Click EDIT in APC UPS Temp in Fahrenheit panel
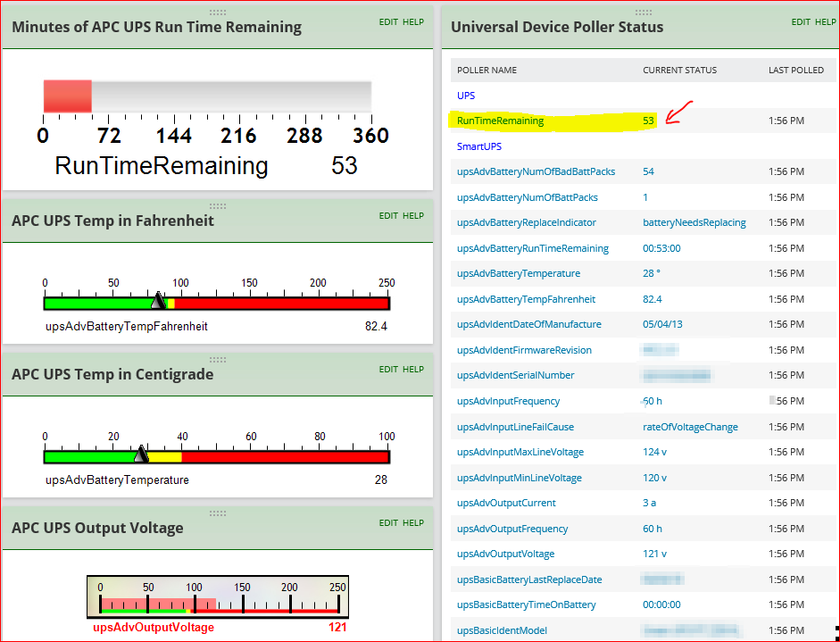The width and height of the screenshot is (840, 642). pyautogui.click(x=388, y=215)
